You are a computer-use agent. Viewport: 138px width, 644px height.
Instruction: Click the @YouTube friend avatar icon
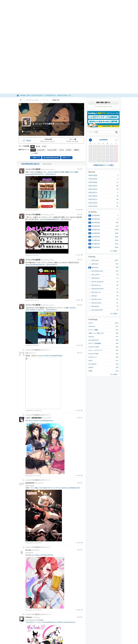[90, 260]
